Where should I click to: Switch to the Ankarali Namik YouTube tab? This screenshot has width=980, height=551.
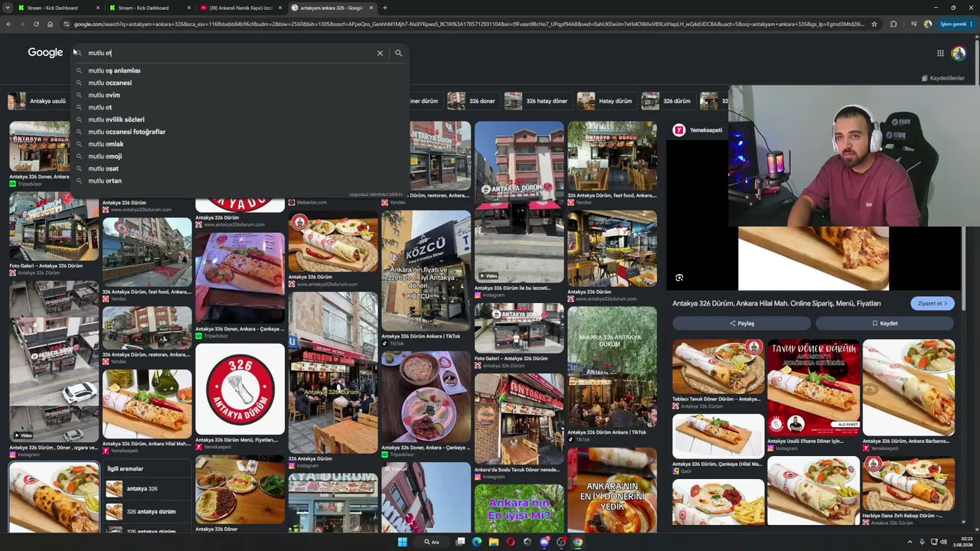click(241, 8)
